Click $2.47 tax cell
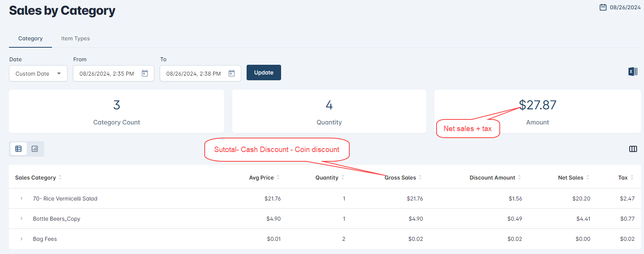Image resolution: width=644 pixels, height=254 pixels. tap(627, 199)
